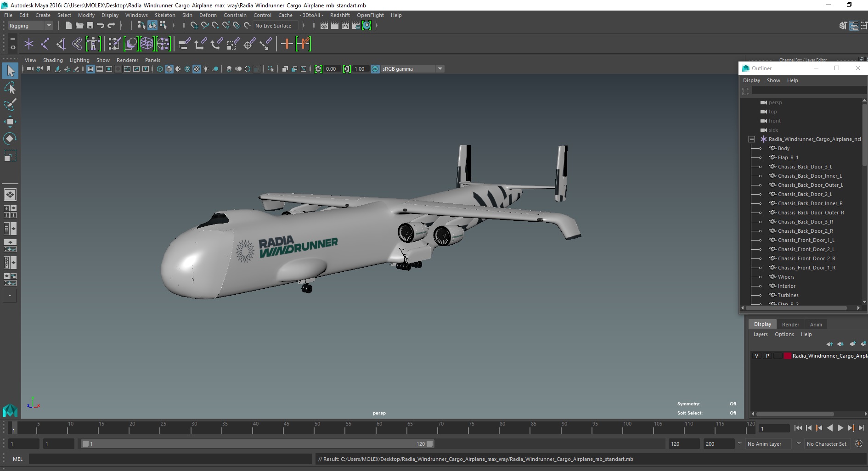868x471 pixels.
Task: Go to start of playback range
Action: point(798,428)
